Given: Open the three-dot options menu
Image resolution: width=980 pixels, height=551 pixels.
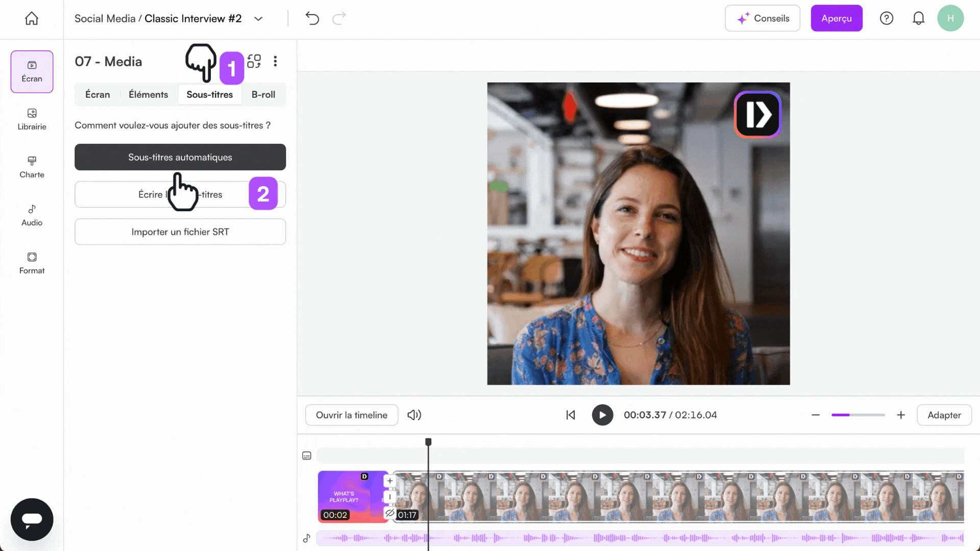Looking at the screenshot, I should [x=275, y=61].
